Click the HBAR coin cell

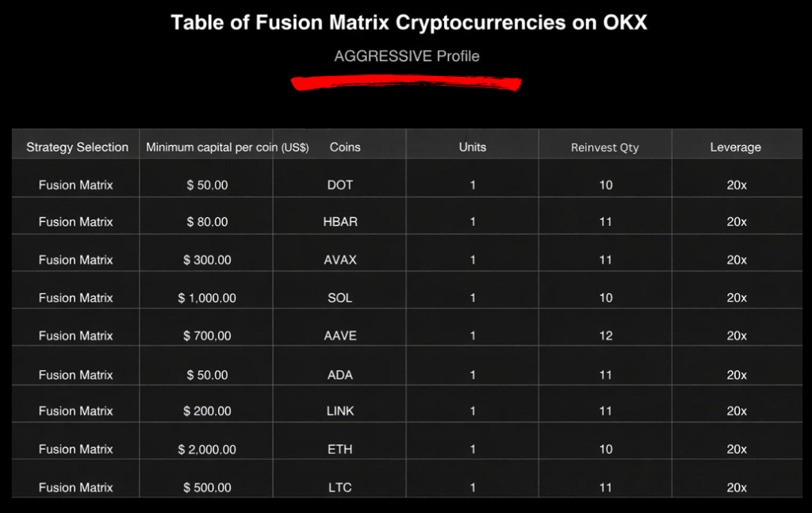pos(340,222)
